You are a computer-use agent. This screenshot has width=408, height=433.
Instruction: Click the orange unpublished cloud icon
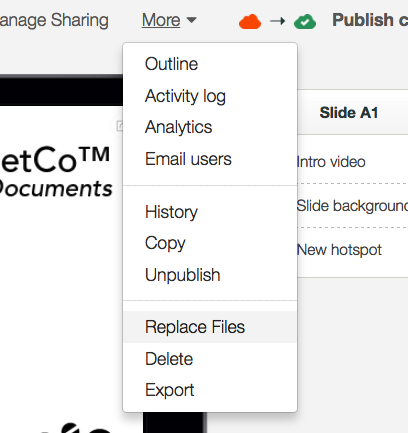click(x=250, y=22)
